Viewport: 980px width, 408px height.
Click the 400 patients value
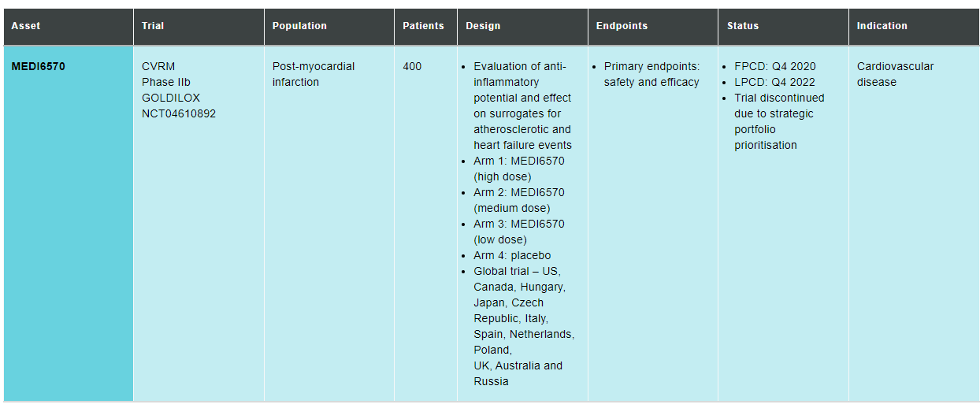click(412, 66)
